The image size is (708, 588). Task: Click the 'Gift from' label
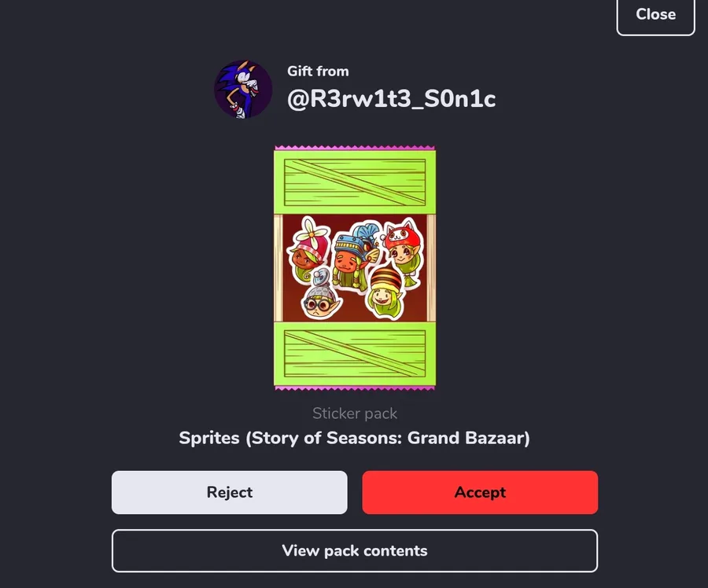click(318, 72)
